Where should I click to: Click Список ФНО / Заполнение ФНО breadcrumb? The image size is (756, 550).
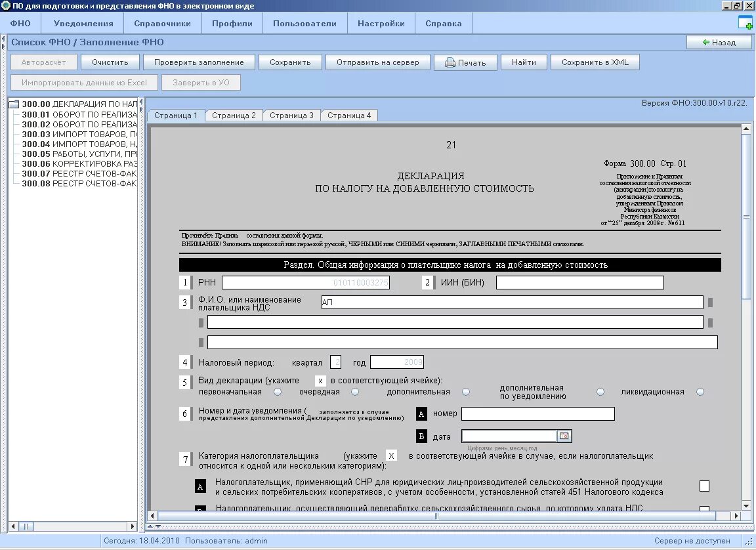[x=87, y=42]
